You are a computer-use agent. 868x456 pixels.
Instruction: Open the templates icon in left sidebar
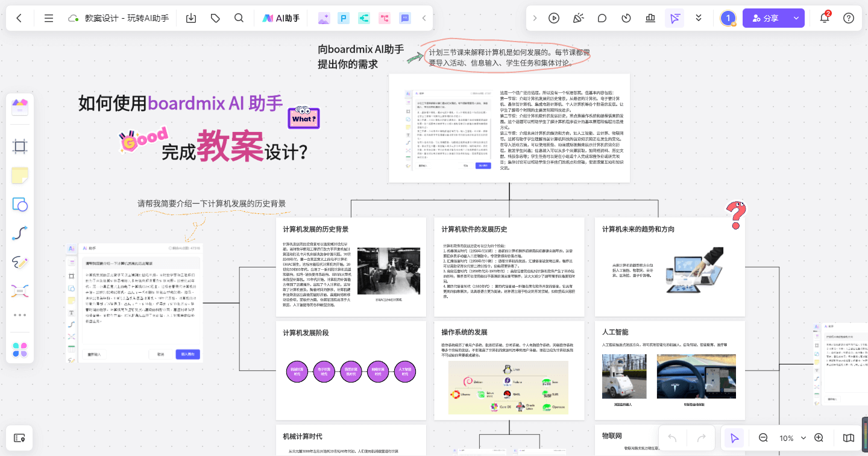pyautogui.click(x=20, y=108)
